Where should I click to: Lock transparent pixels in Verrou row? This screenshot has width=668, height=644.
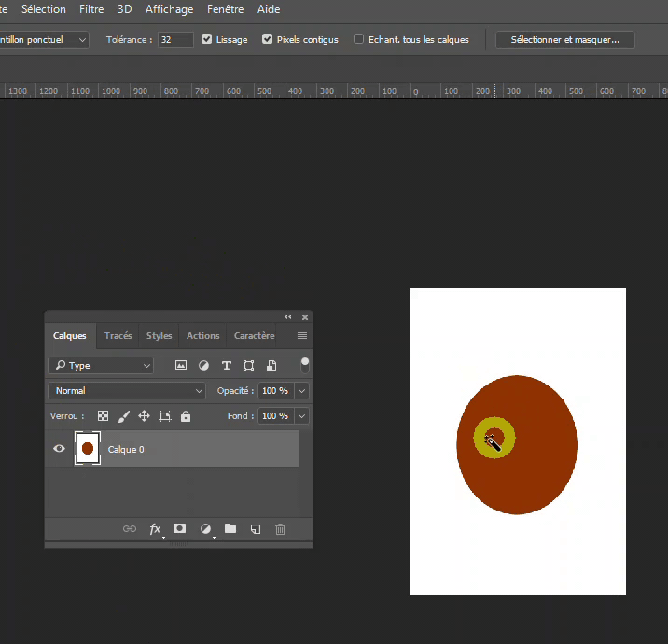(104, 416)
